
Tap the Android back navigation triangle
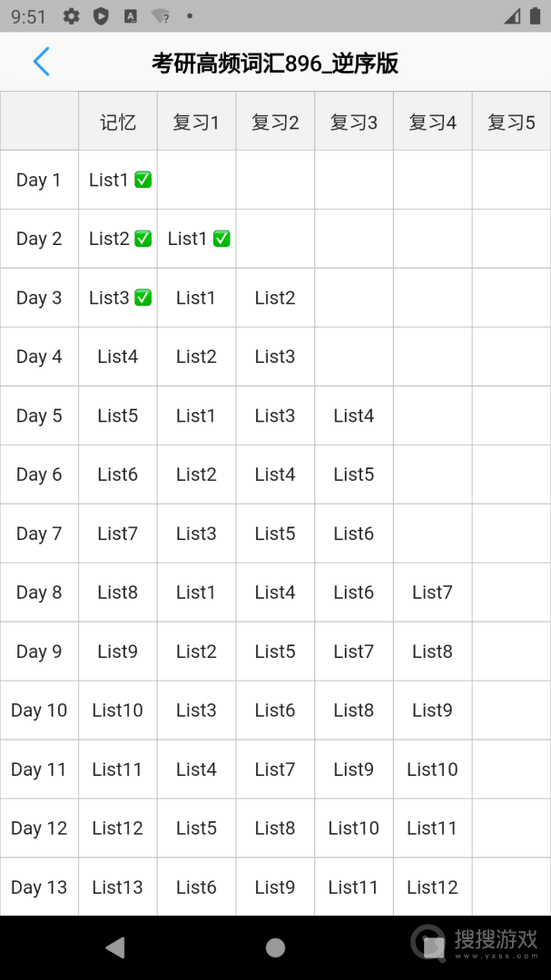pyautogui.click(x=115, y=947)
